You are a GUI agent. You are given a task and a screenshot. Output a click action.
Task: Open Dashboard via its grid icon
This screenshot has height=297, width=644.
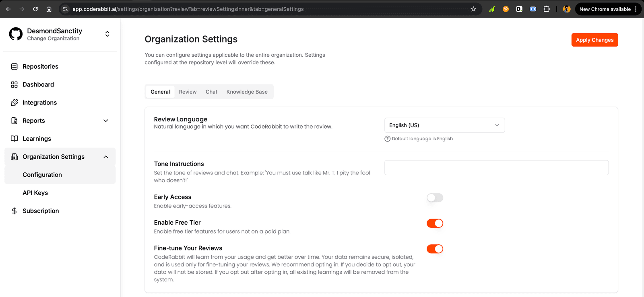point(14,85)
